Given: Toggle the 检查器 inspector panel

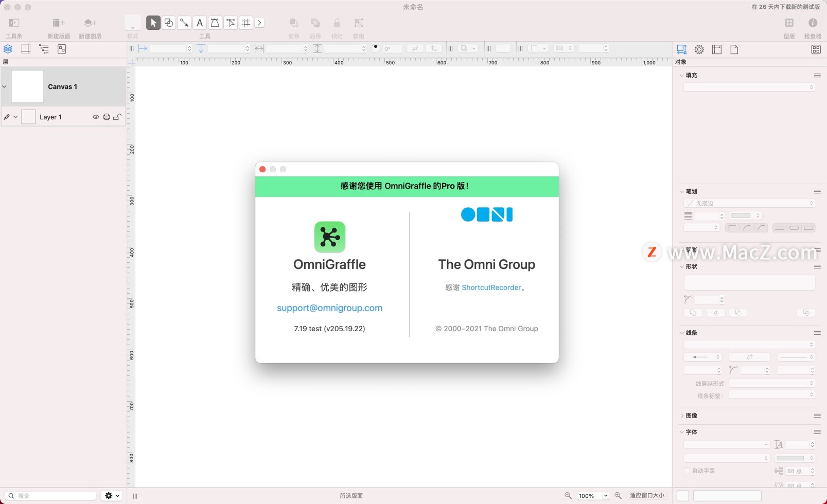Looking at the screenshot, I should click(x=813, y=23).
